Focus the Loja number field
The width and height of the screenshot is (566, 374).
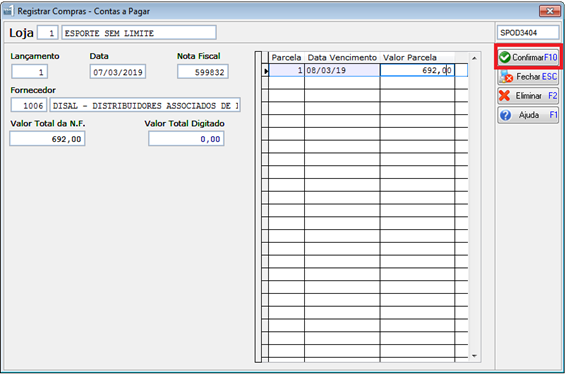click(48, 33)
